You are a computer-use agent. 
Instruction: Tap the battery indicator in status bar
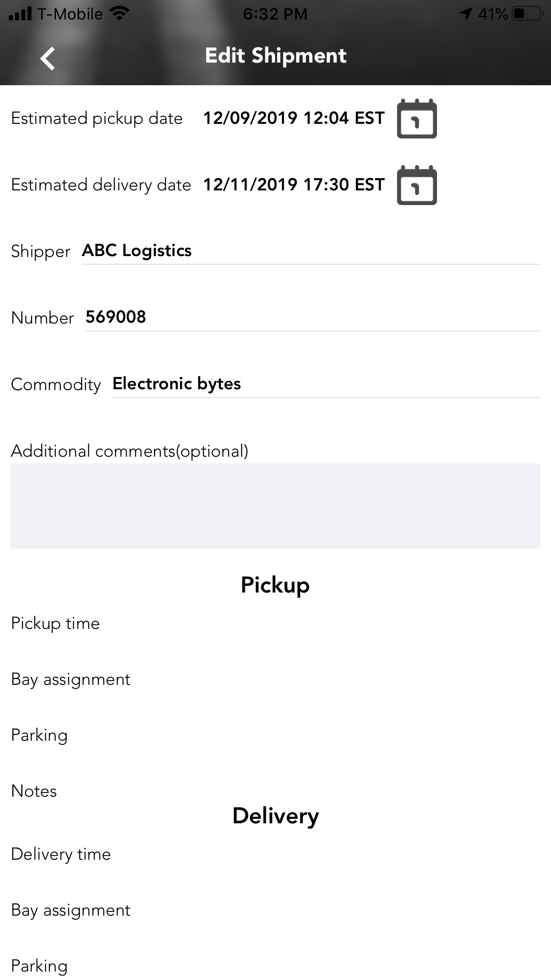pos(526,14)
